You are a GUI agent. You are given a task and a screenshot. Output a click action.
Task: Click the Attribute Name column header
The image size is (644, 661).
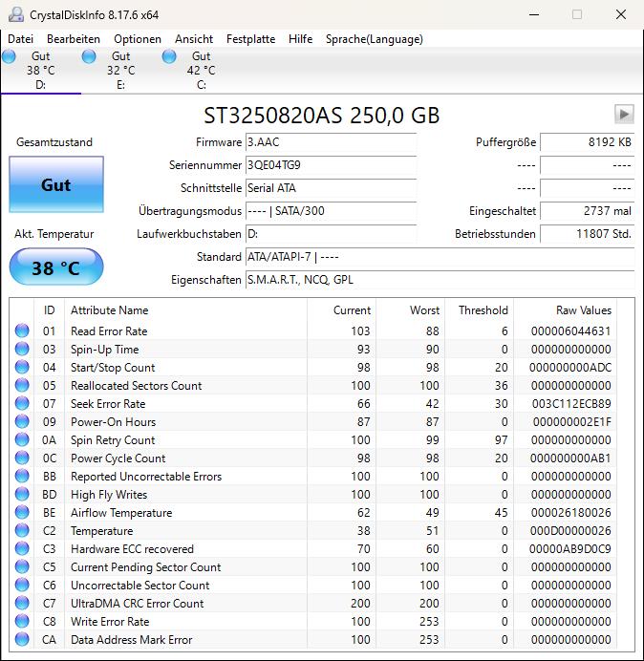click(185, 310)
